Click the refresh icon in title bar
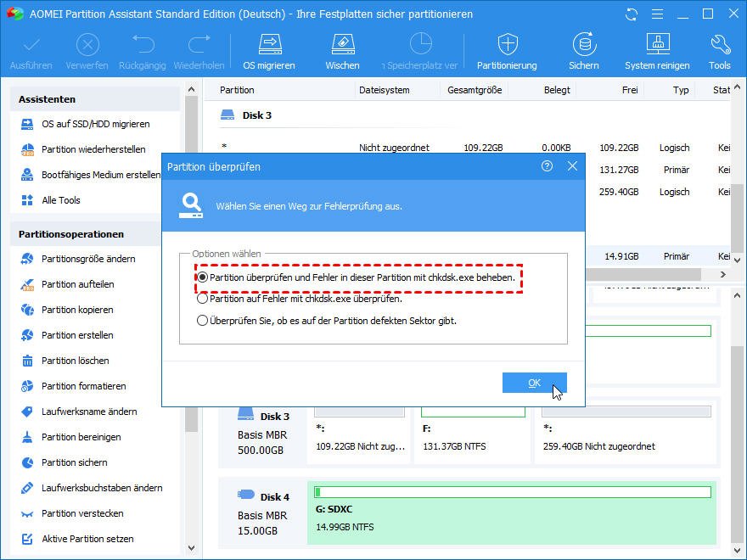This screenshot has width=747, height=560. tap(632, 14)
